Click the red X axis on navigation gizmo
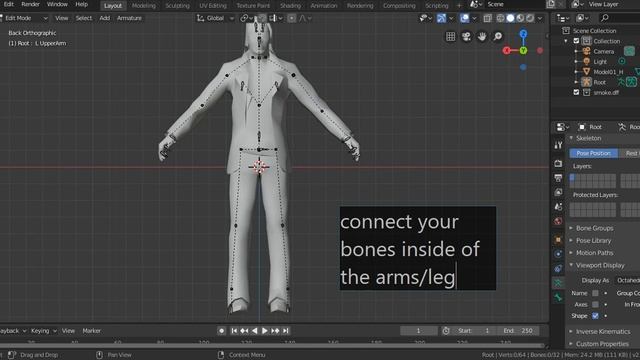The image size is (640, 360). coord(507,51)
